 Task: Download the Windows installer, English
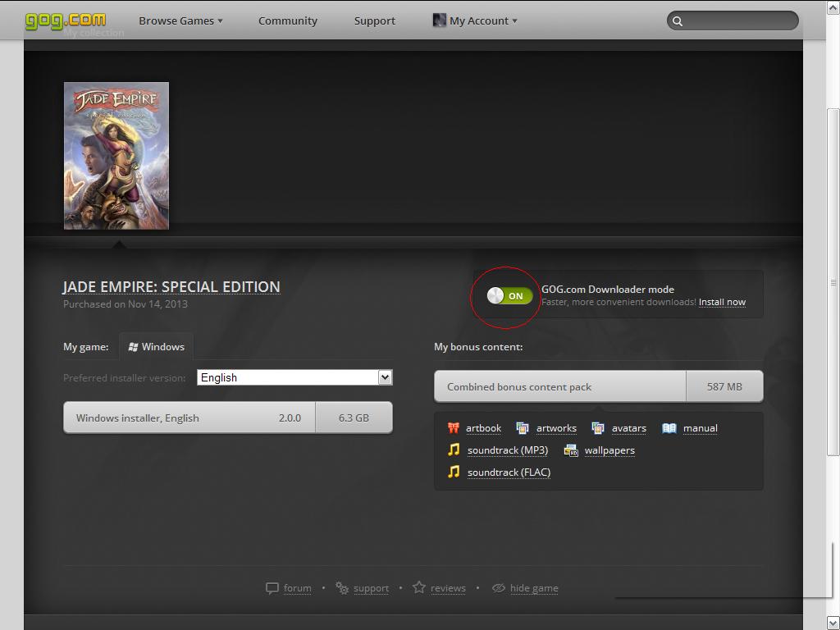click(228, 418)
